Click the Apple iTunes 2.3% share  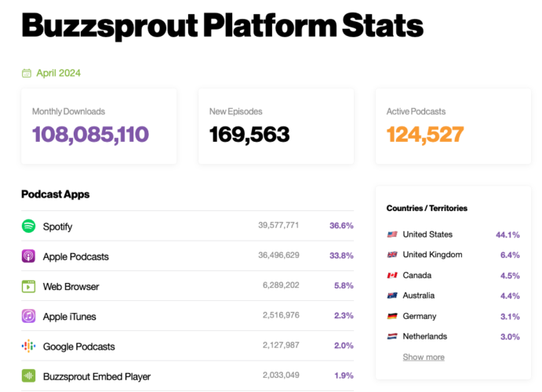click(344, 315)
